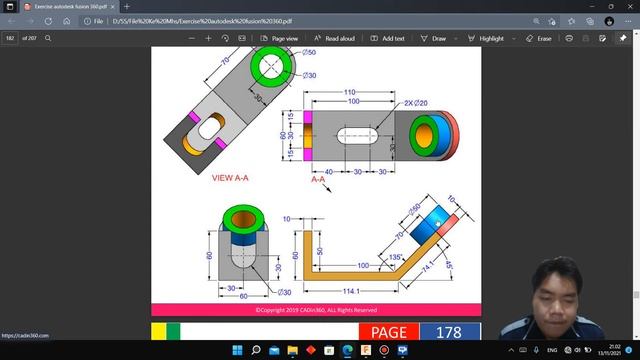Switch the ENG input language
This screenshot has height=360, width=640.
click(x=552, y=350)
